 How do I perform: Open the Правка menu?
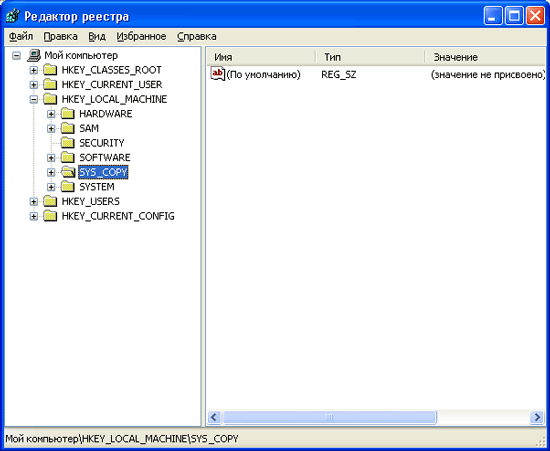60,36
